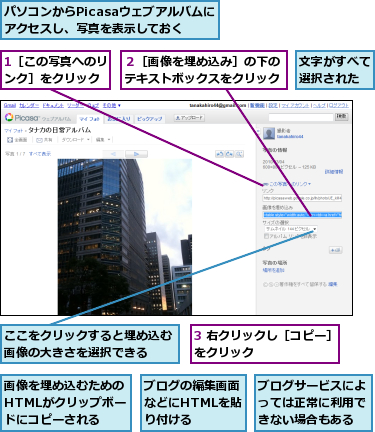Click the link chain icon beside この写真へのリンク
The width and height of the screenshot is (375, 432).
265,184
